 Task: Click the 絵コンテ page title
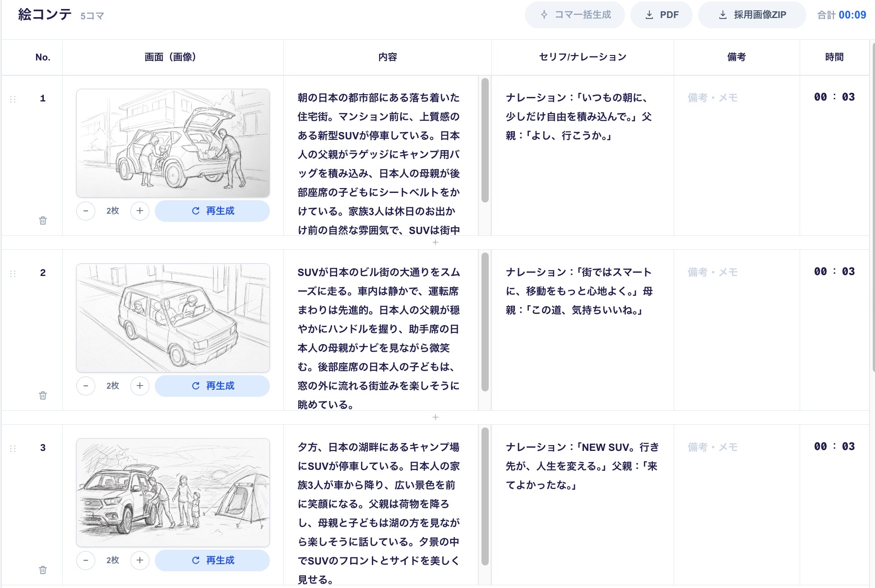point(45,14)
